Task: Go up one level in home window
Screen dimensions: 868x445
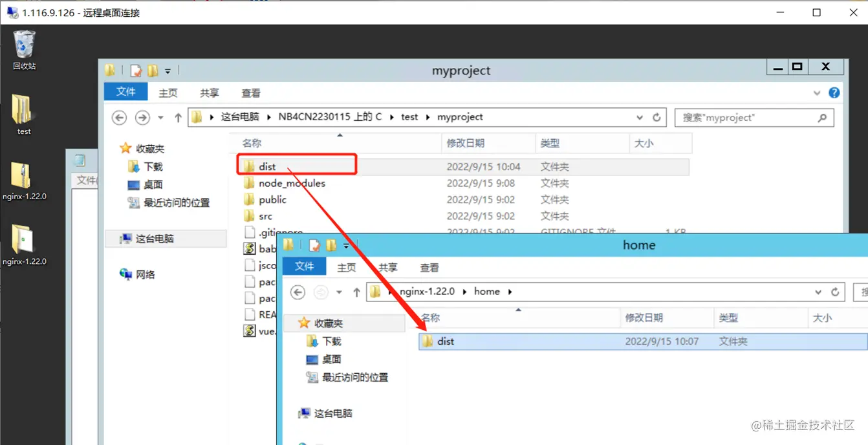Action: point(356,292)
